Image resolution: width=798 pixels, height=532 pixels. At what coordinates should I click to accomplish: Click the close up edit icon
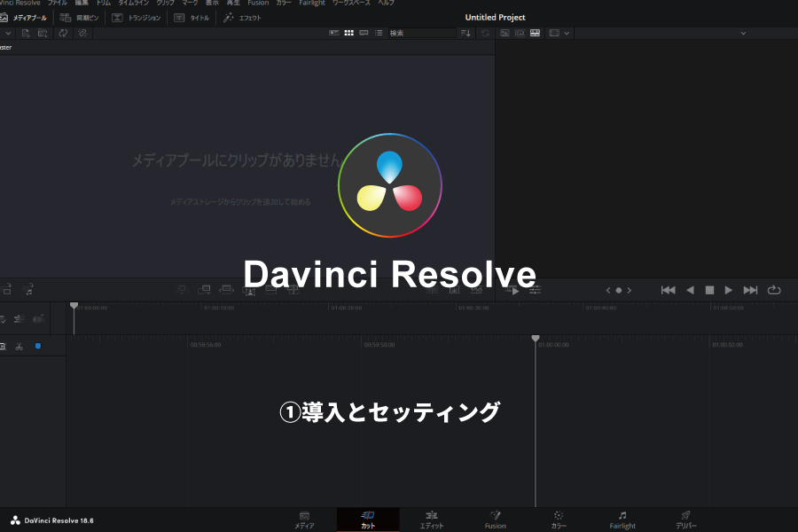coord(249,291)
